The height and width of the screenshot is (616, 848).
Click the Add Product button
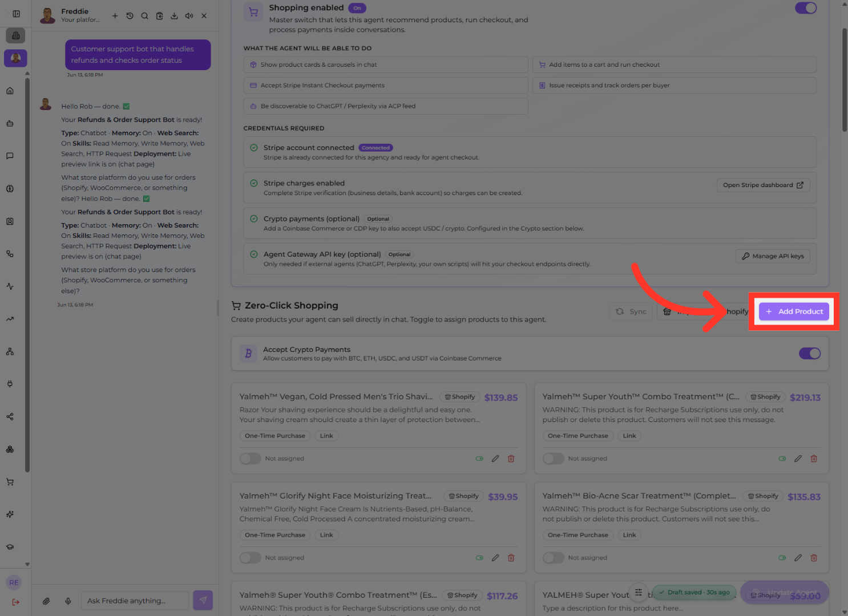tap(794, 311)
